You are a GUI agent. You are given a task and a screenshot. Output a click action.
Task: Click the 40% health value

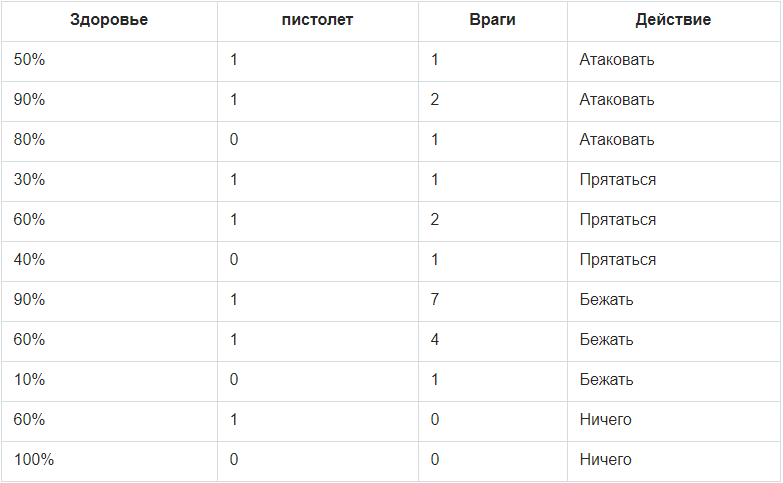coord(29,259)
